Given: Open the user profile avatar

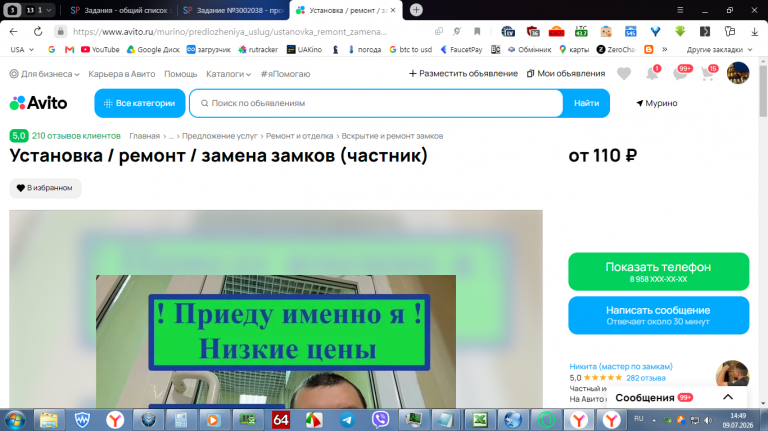Looking at the screenshot, I should (x=738, y=73).
